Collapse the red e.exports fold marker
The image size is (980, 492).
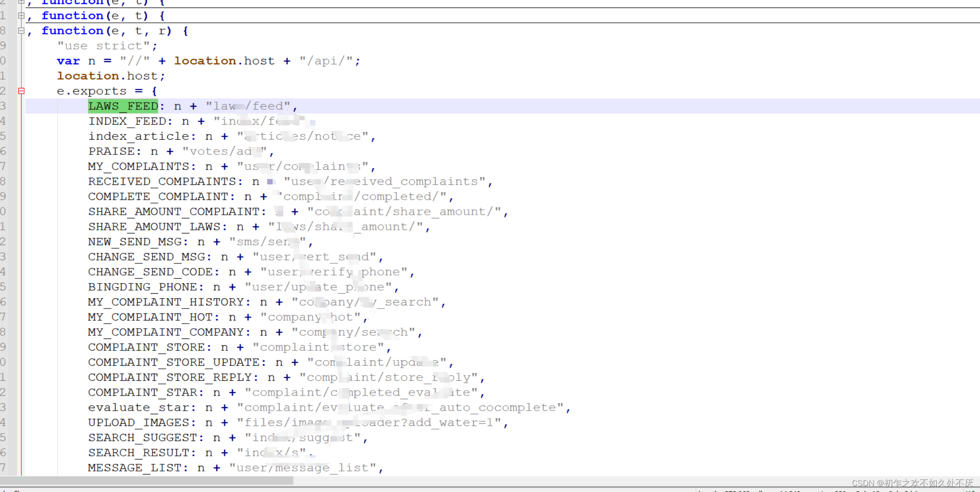[x=21, y=91]
